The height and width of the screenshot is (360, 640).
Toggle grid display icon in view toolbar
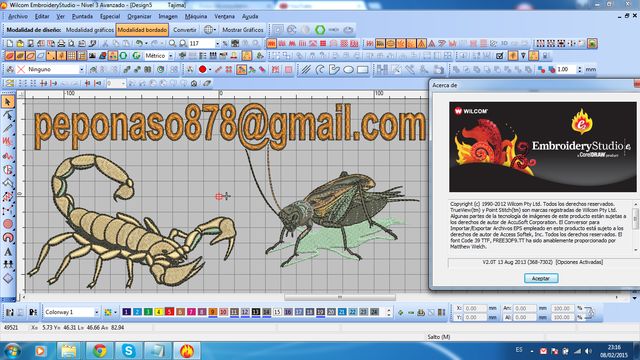click(x=72, y=56)
